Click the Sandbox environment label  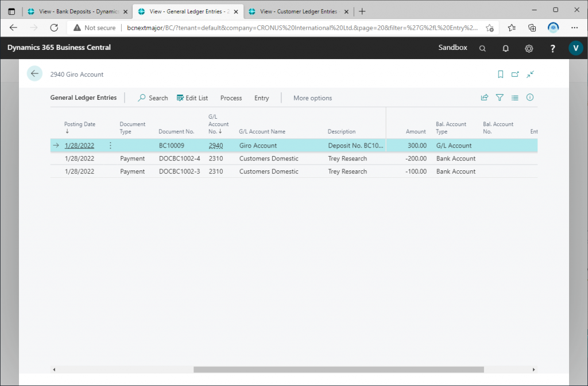click(x=452, y=48)
